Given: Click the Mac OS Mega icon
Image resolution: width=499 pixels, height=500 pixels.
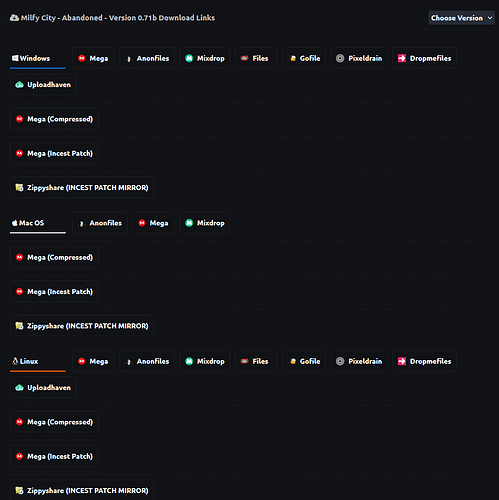Looking at the screenshot, I should pos(142,223).
